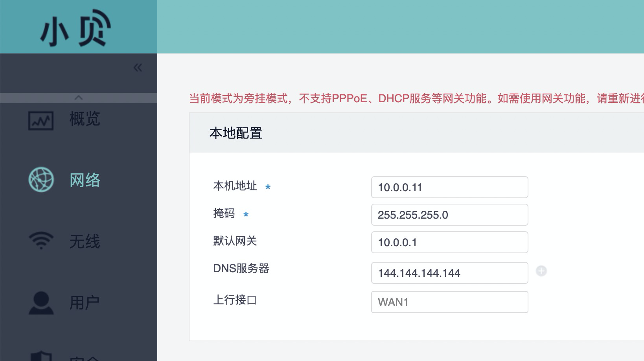Click the 掩码 label
Viewport: 644px width, 361px height.
(224, 214)
